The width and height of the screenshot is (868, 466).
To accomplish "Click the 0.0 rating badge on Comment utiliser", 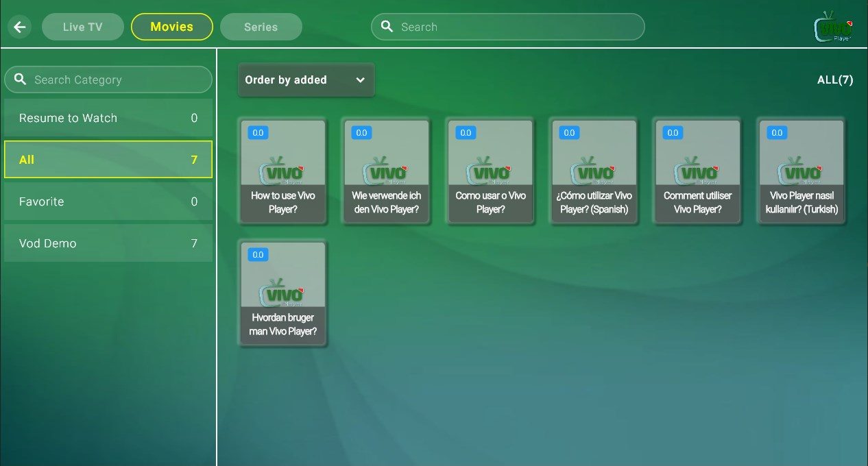I will [x=673, y=133].
